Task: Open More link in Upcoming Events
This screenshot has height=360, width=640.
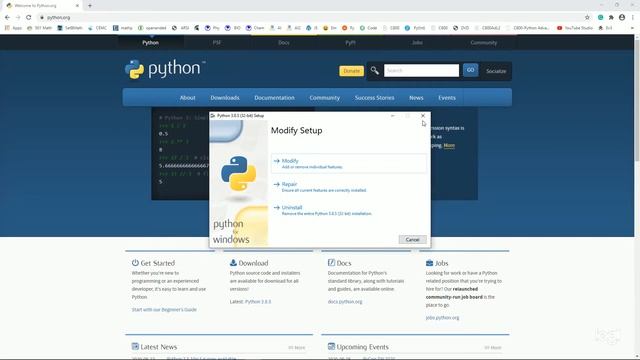Action: [x=493, y=348]
